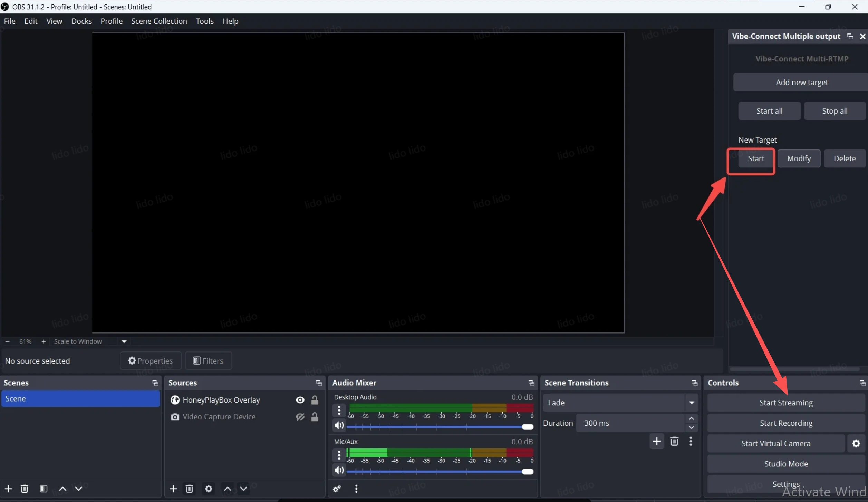Expand the Fade transition dropdown
Screen dimensions: 868x502
pyautogui.click(x=691, y=403)
